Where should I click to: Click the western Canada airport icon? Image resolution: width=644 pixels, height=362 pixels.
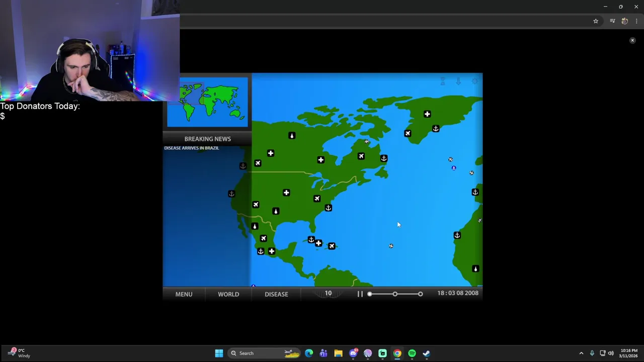click(258, 163)
